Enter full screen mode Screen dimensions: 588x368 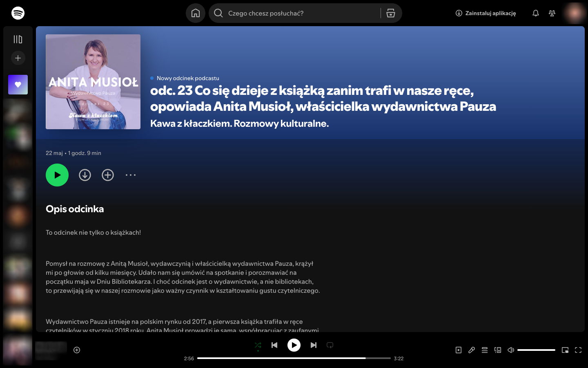(x=578, y=350)
